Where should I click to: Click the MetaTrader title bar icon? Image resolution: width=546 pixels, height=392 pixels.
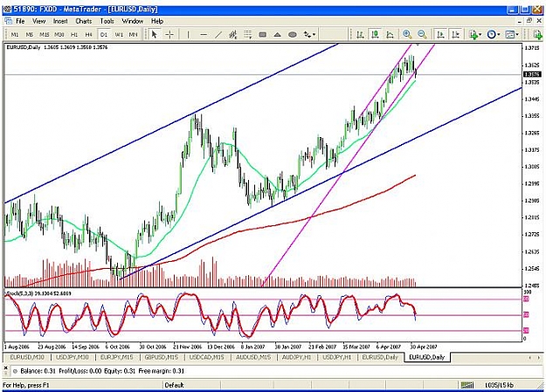pyautogui.click(x=7, y=10)
